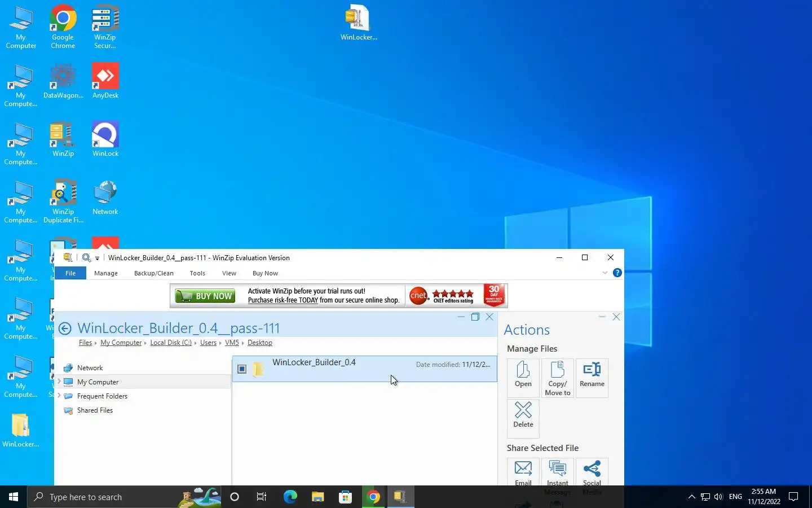Open quick access toolbar dropdown arrow
This screenshot has height=508, width=812.
pos(97,259)
